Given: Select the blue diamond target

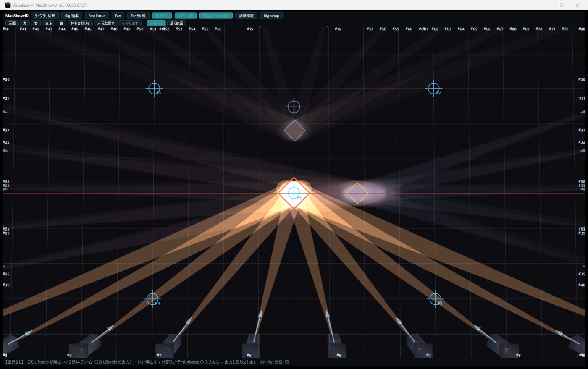Looking at the screenshot, I should coord(294,131).
